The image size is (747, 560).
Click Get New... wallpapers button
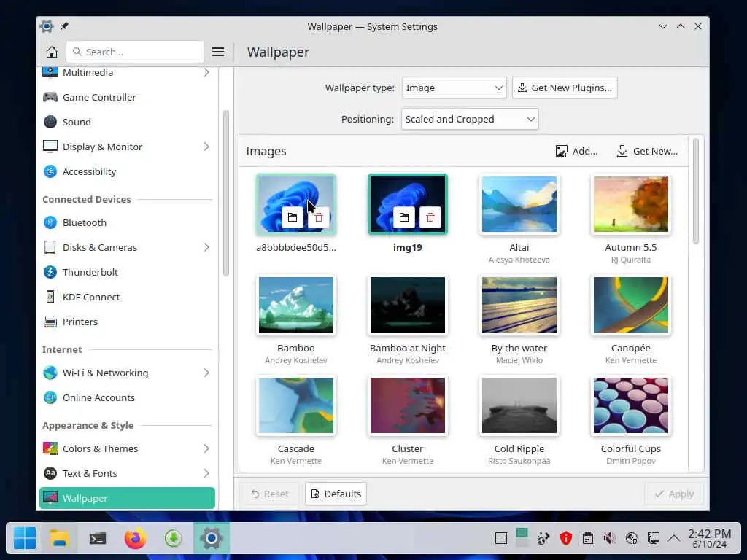647,151
